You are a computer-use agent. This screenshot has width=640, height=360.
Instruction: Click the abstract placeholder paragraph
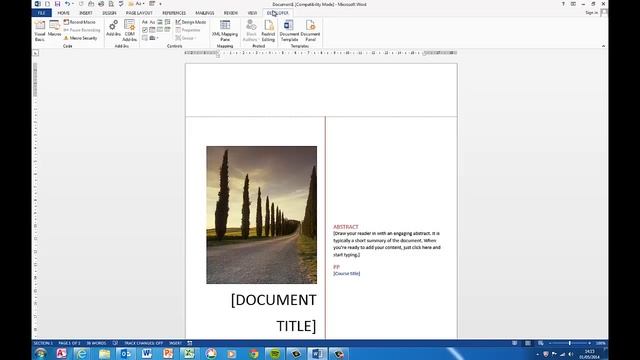click(387, 244)
